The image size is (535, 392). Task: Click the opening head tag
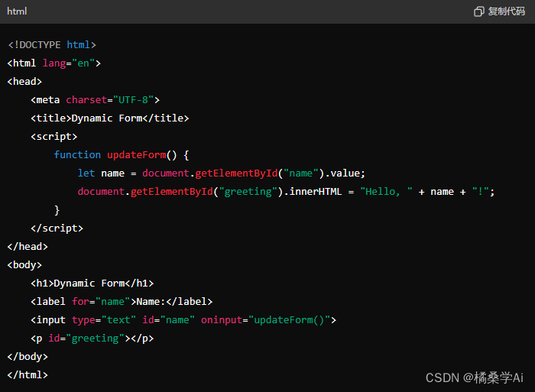pyautogui.click(x=24, y=82)
